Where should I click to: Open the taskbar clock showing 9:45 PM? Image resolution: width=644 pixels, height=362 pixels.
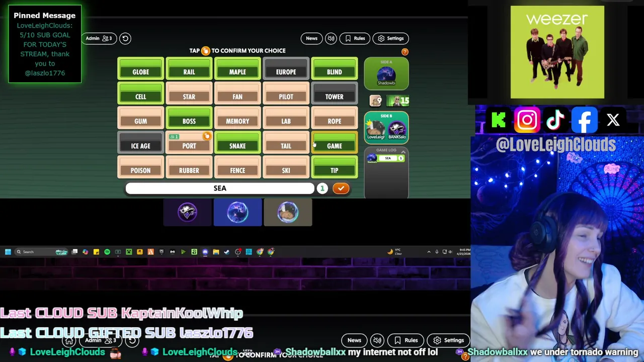coord(464,252)
